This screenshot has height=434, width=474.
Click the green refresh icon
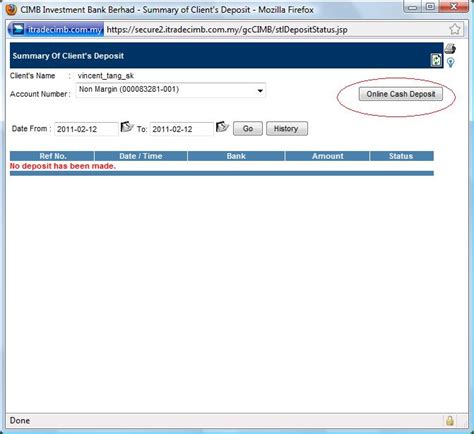[436, 60]
